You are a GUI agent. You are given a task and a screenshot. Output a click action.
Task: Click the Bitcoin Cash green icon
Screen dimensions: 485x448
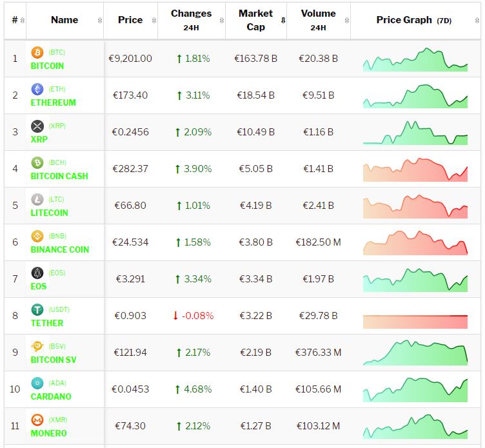point(37,162)
